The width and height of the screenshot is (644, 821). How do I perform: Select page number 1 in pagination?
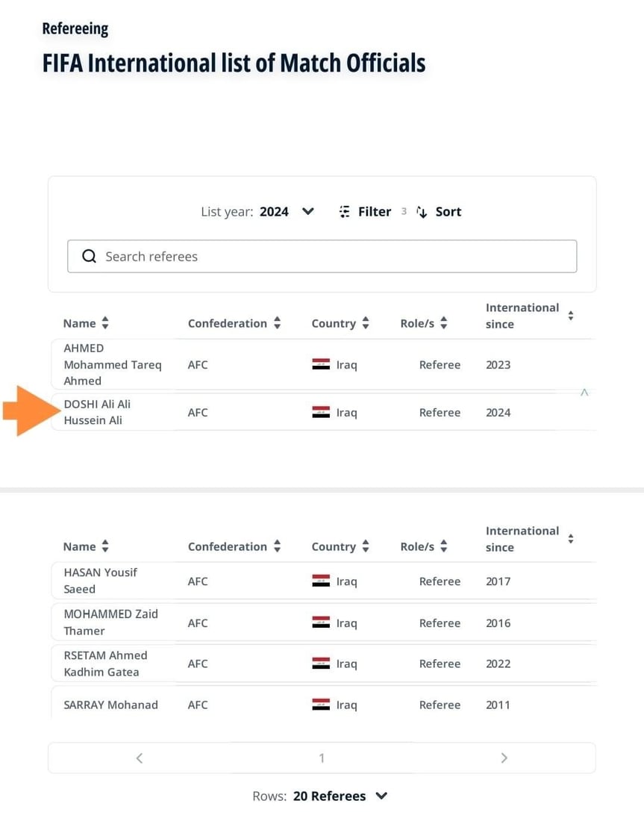(x=322, y=758)
